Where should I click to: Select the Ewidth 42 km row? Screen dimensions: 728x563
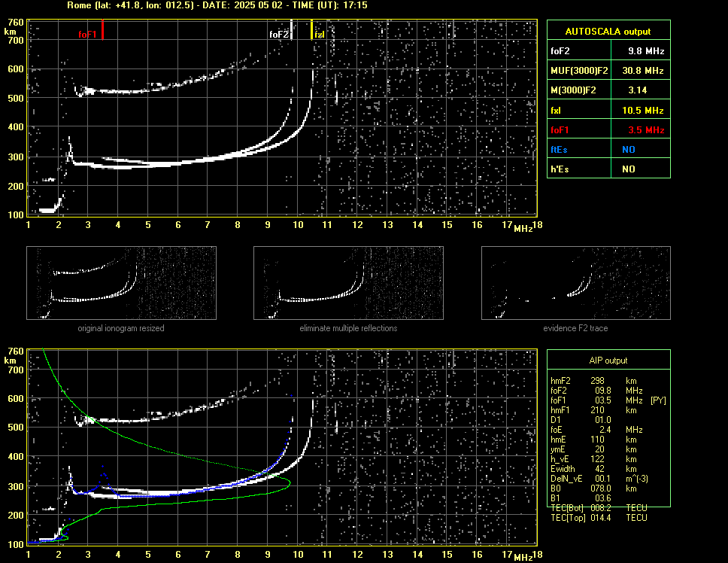point(593,469)
